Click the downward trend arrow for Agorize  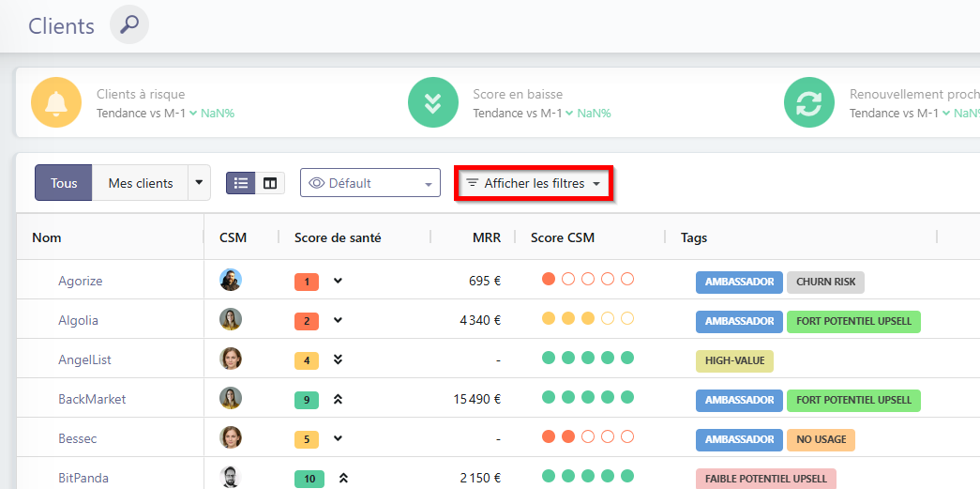pos(339,281)
